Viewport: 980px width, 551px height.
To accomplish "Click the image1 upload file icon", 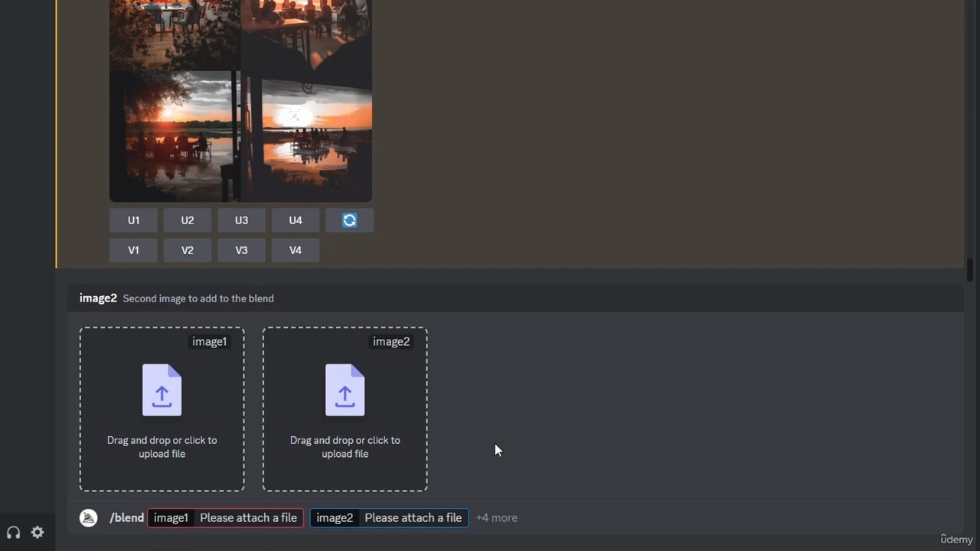I will coord(162,390).
